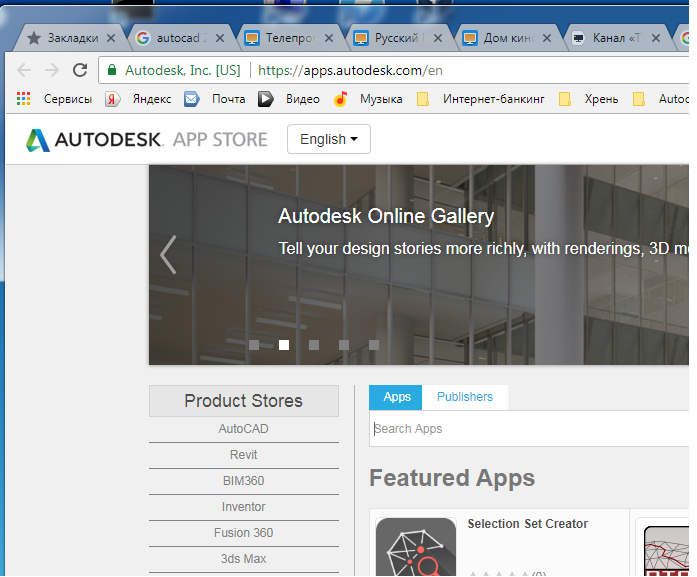Jump to the third banner slide dot
This screenshot has width=697, height=577.
pyautogui.click(x=314, y=345)
